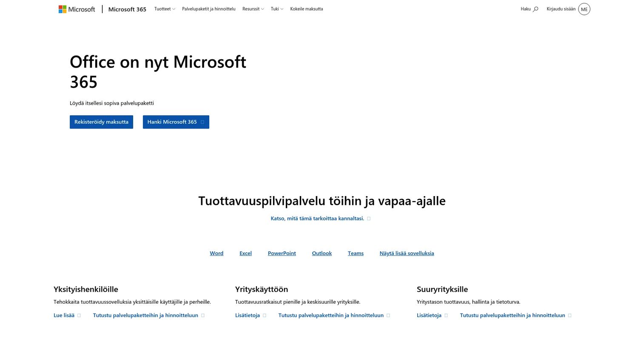Click Kirjaudu sisään sign-in link
Viewport: 644px width, 362px height.
pos(561,9)
